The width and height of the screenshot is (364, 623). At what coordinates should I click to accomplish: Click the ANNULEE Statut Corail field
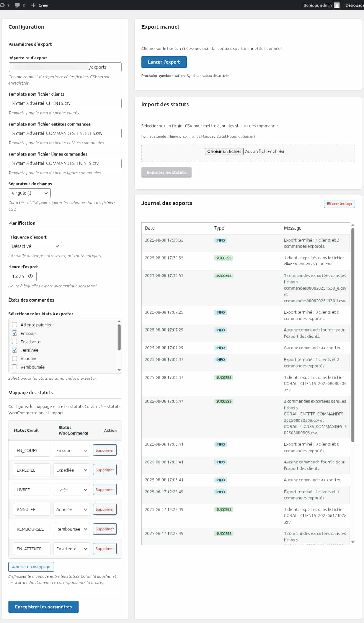click(32, 509)
